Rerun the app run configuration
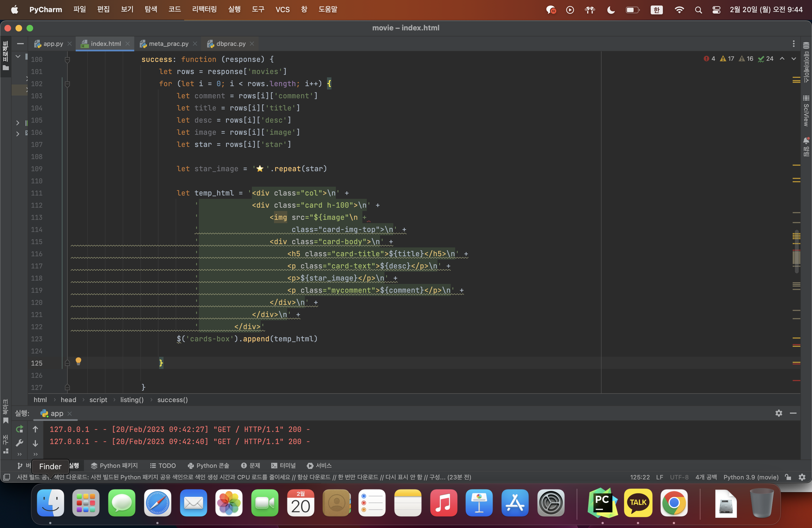812x528 pixels. (19, 429)
